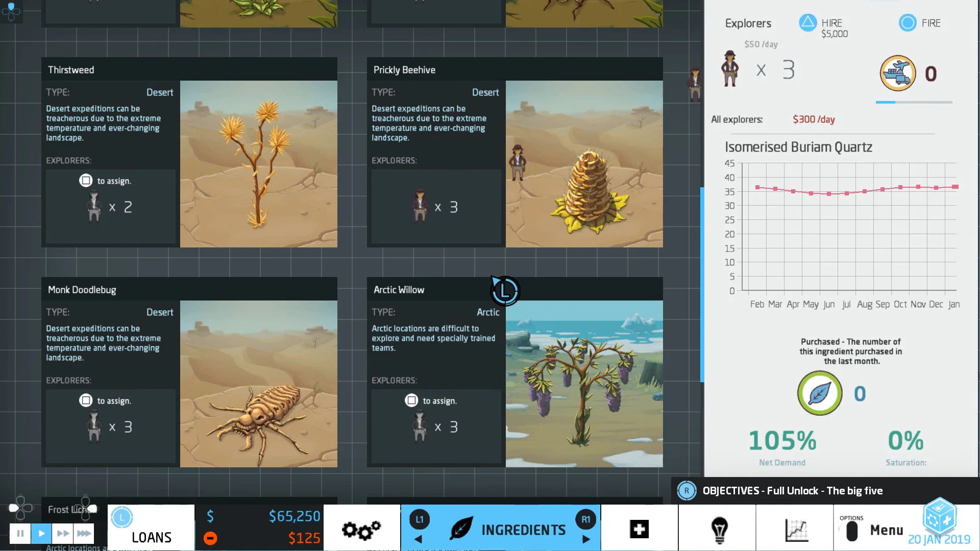Screen dimensions: 980x551
Task: Toggle assign explorers on Arctic Willow card
Action: point(411,400)
